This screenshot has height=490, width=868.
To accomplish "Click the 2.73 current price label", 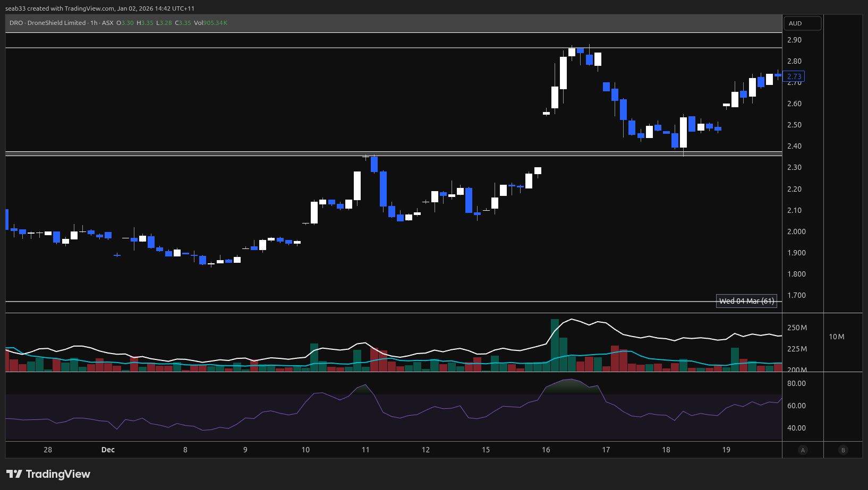I will [x=794, y=76].
